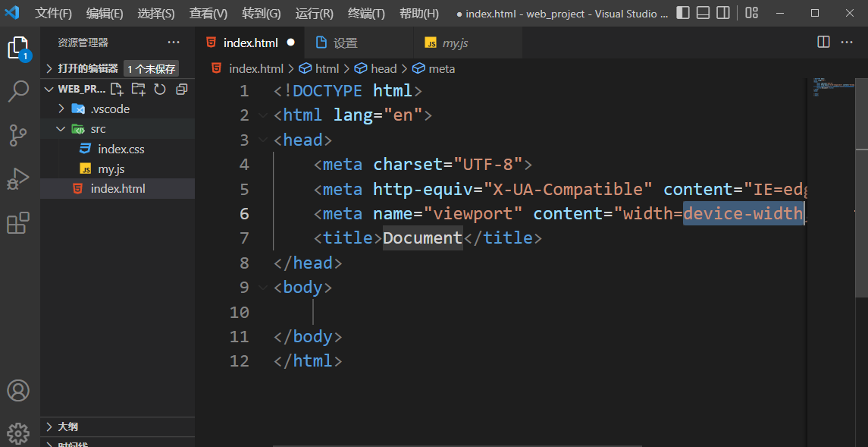Open the Explorer view in activity bar

(x=17, y=48)
